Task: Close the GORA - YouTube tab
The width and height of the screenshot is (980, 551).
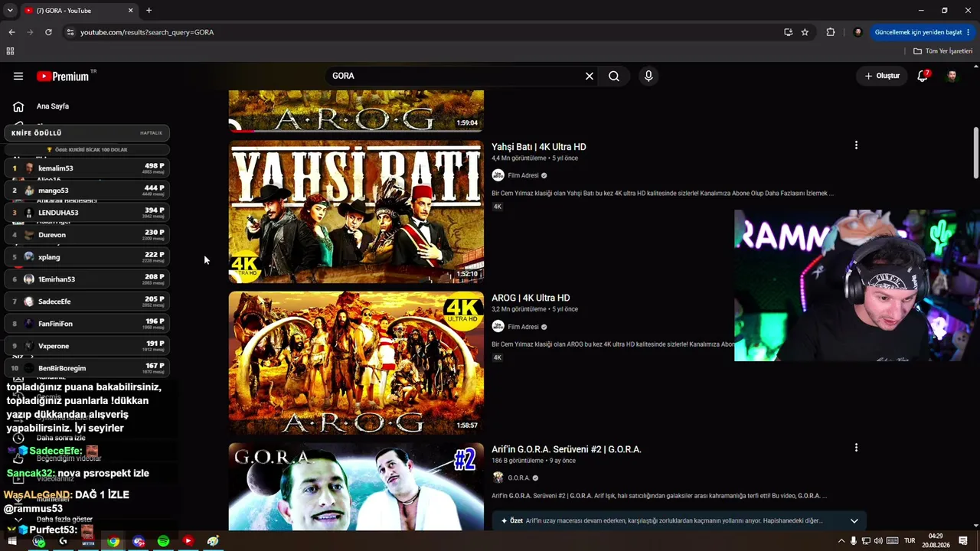Action: pos(130,11)
